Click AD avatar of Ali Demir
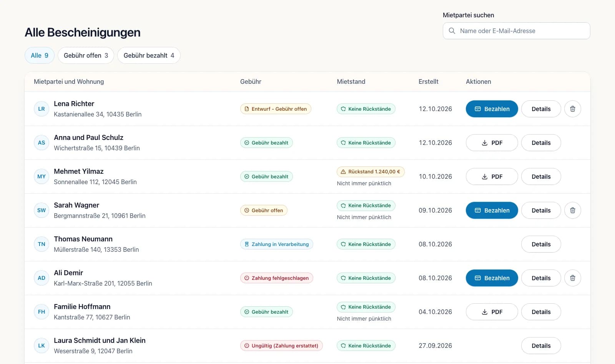 42,278
